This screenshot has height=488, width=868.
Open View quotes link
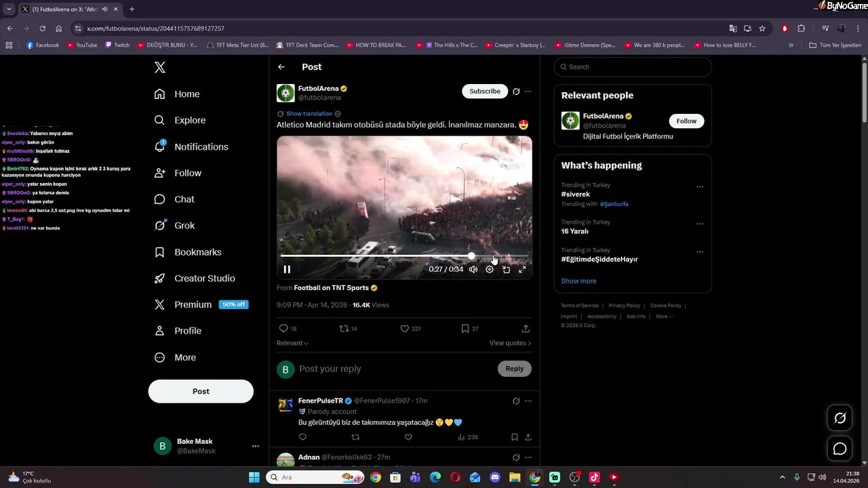point(510,343)
